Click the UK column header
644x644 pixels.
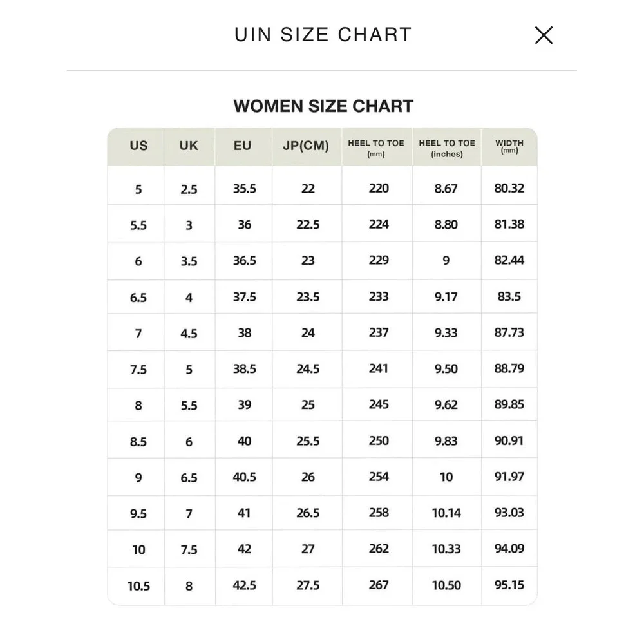pos(189,146)
